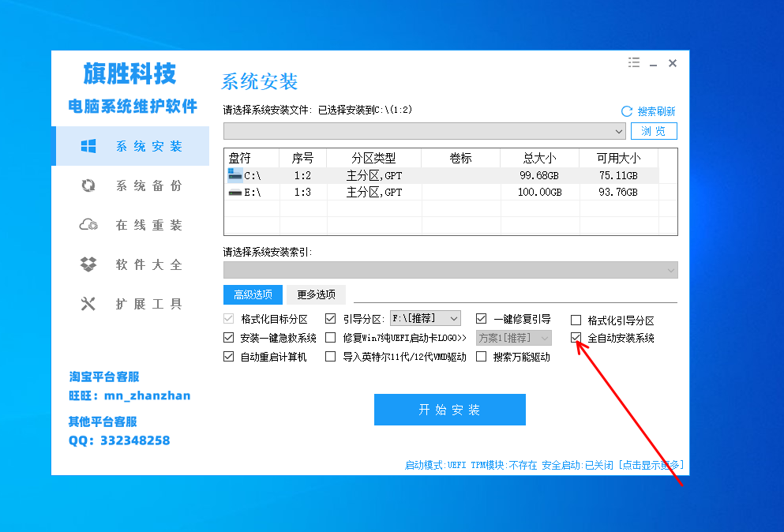
Task: Select the 高级选项 tab
Action: pos(253,294)
